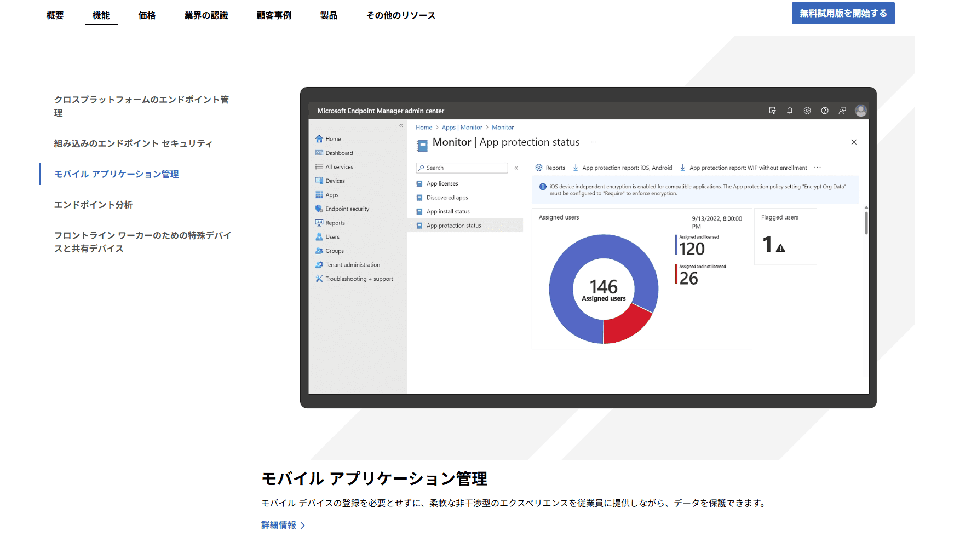Click the Search field in Monitor menu
The image size is (954, 560).
click(462, 168)
